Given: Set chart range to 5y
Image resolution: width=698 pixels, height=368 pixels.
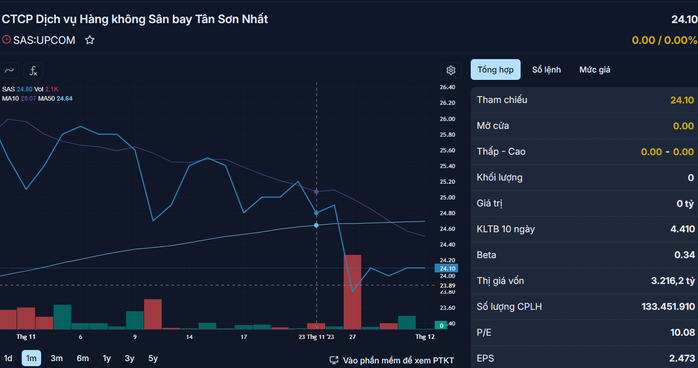Looking at the screenshot, I should (x=153, y=358).
